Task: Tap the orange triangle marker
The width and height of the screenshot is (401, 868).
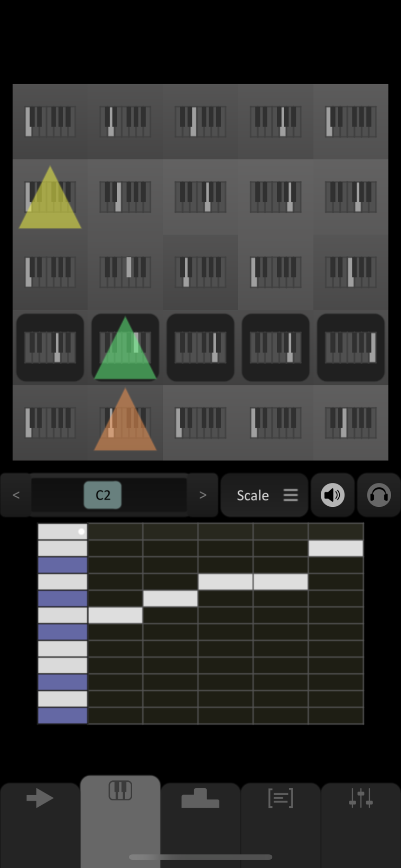Action: coord(125,419)
